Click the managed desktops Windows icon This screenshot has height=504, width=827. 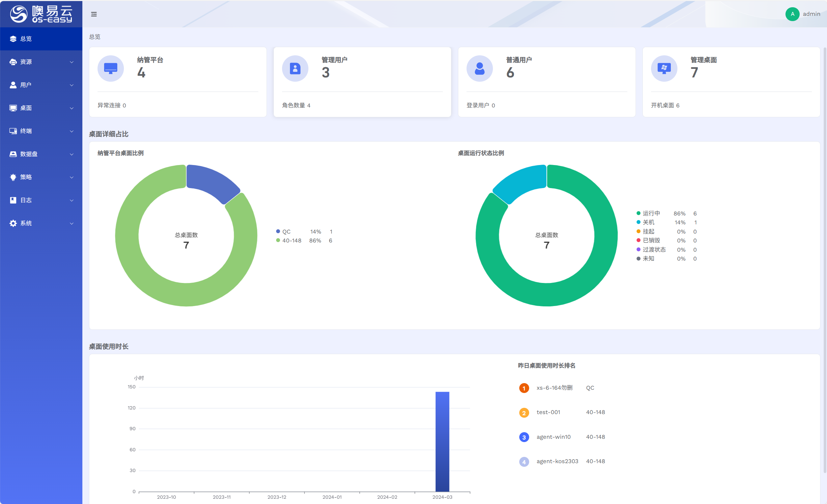click(664, 69)
